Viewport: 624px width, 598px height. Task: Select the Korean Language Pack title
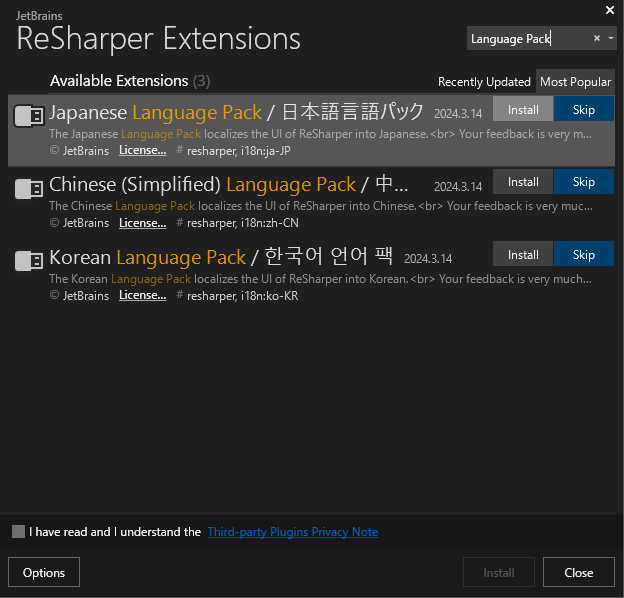tap(221, 257)
